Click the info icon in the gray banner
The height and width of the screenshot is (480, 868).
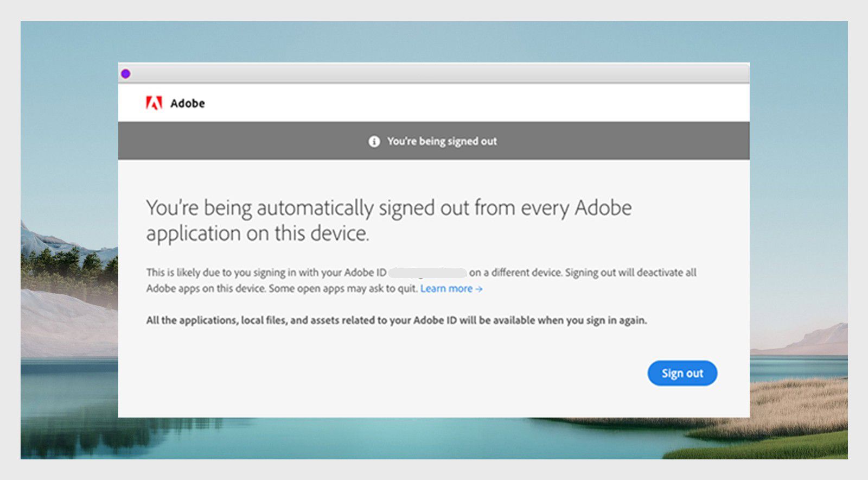pyautogui.click(x=374, y=142)
